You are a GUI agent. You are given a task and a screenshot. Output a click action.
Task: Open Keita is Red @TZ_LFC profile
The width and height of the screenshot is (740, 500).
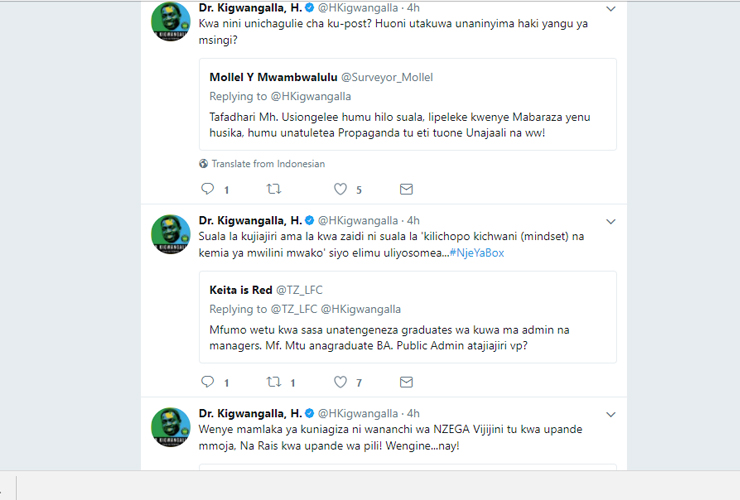click(x=266, y=289)
